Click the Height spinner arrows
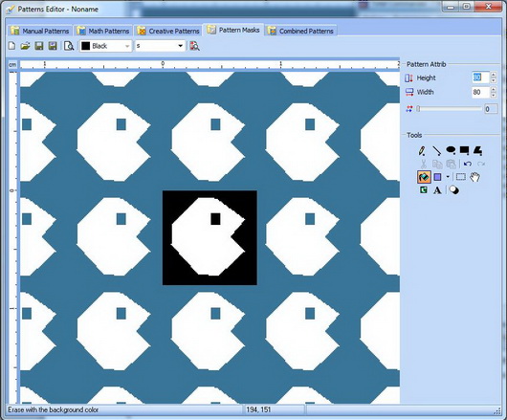The height and width of the screenshot is (420, 507). pyautogui.click(x=493, y=77)
